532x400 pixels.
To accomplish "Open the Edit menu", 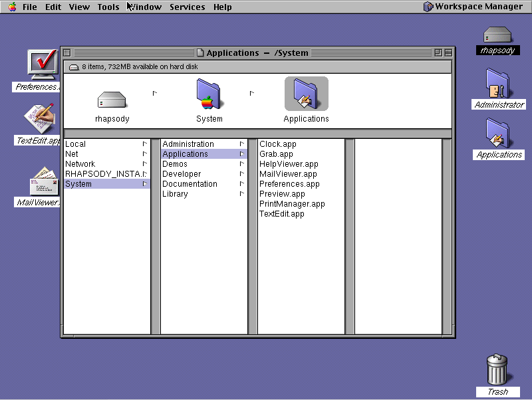I will point(53,7).
